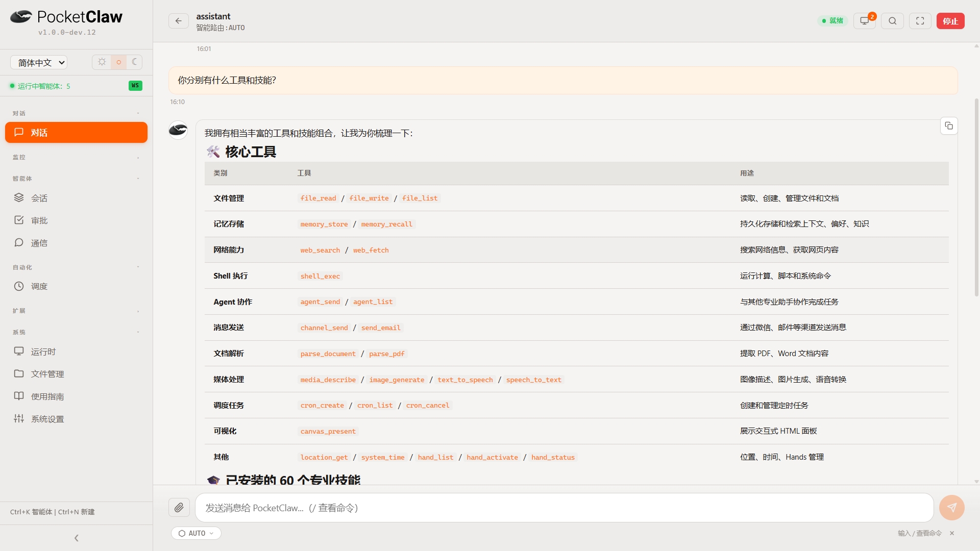The height and width of the screenshot is (551, 980).
Task: Open the 会话 sidebar item
Action: click(77, 198)
